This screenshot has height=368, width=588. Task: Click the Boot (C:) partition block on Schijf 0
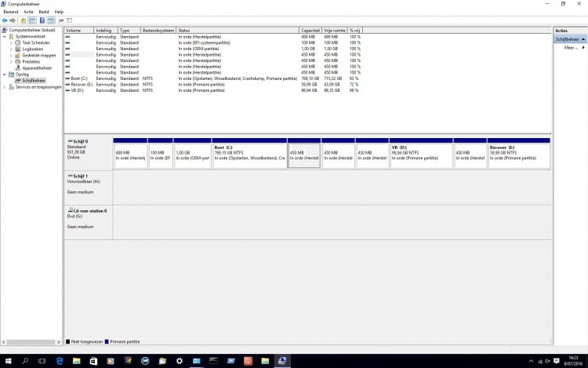(249, 153)
